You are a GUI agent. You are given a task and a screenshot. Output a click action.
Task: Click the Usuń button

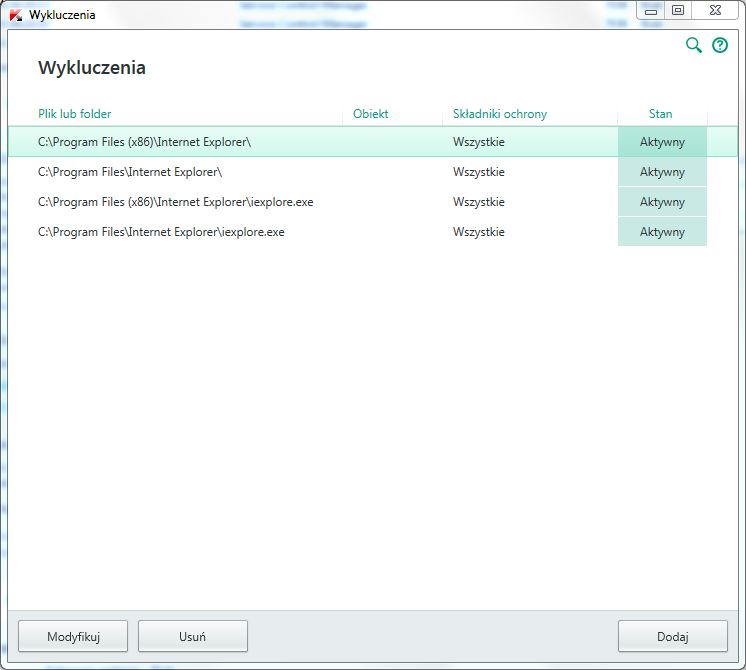coord(193,636)
